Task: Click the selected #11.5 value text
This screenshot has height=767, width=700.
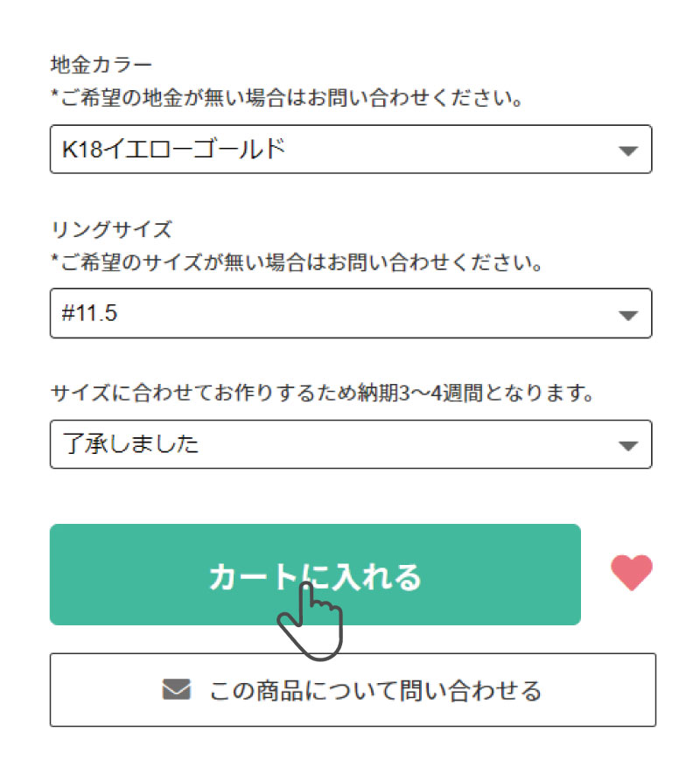Action: pyautogui.click(x=90, y=313)
